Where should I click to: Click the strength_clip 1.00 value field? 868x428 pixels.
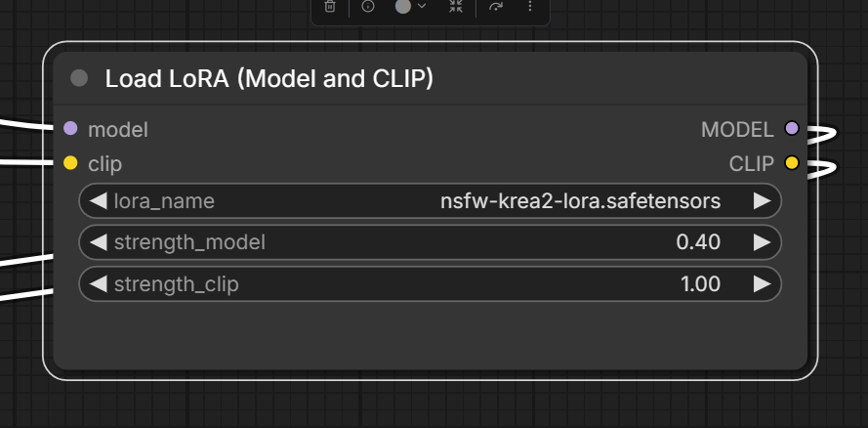click(431, 283)
